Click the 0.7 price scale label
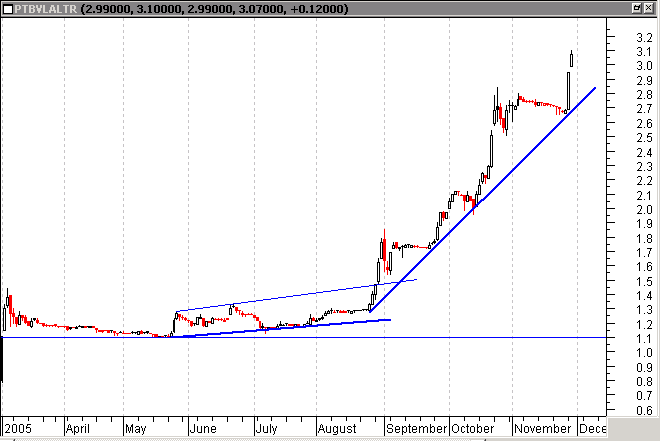Viewport: 660px width, 442px height. tap(644, 396)
